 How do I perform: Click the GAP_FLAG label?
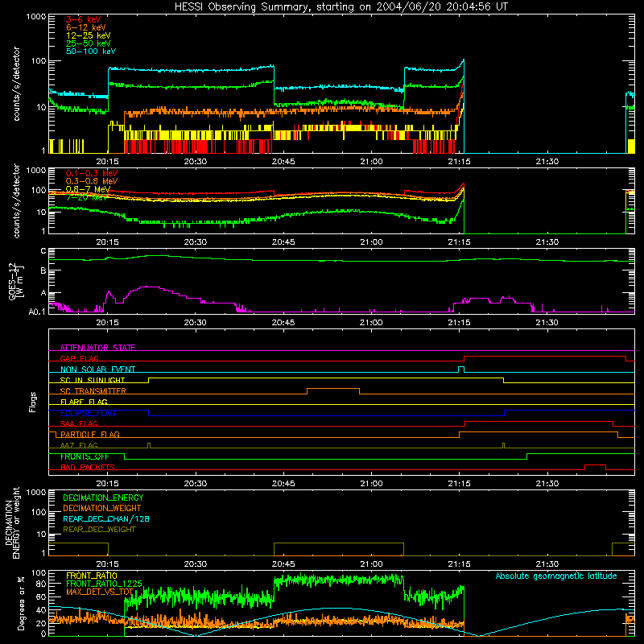[79, 358]
